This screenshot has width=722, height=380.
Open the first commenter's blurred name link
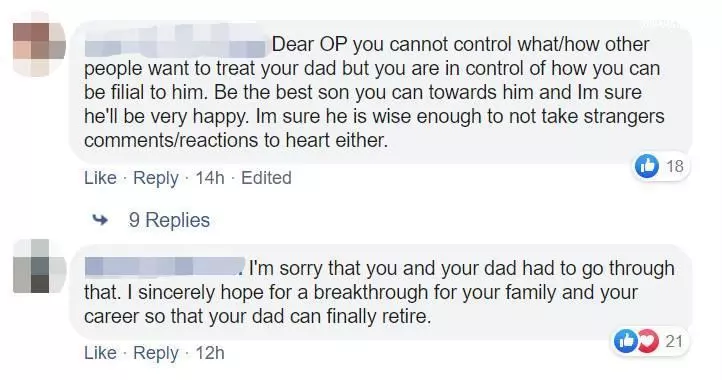(176, 45)
